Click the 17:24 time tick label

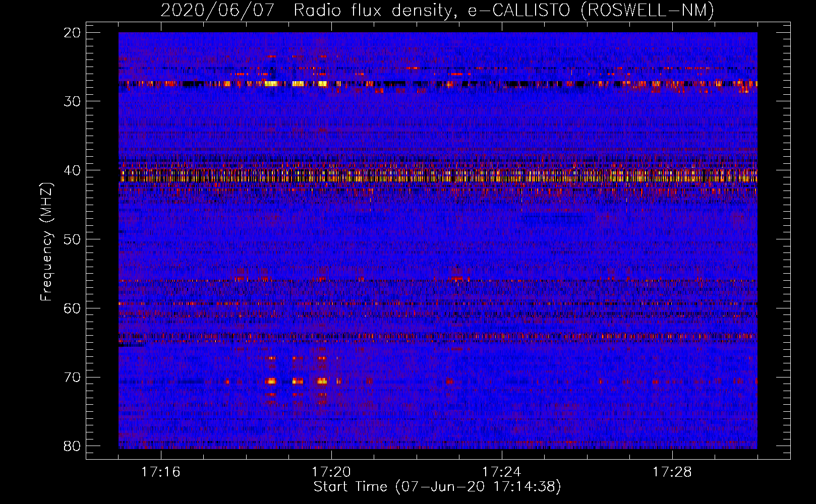click(502, 472)
